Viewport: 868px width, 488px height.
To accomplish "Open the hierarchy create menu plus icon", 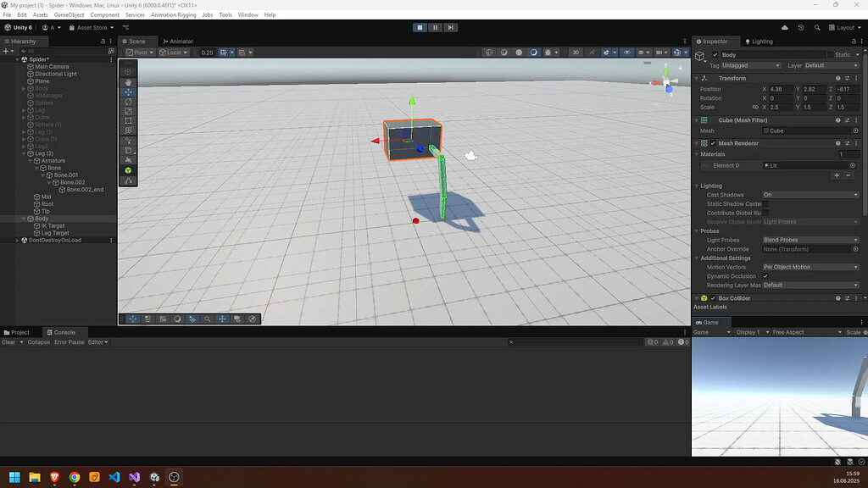I will [x=6, y=51].
